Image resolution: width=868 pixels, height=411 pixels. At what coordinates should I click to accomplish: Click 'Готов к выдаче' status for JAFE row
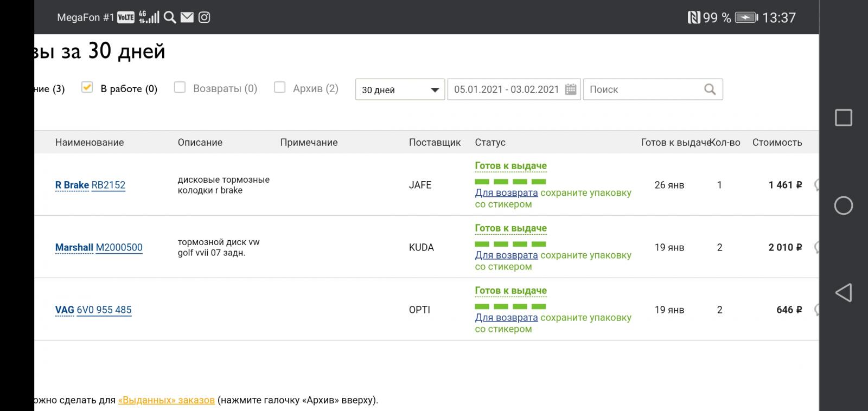point(510,166)
